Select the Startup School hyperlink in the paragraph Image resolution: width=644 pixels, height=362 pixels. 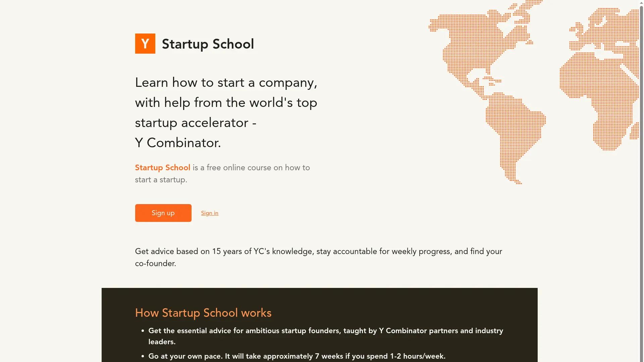pyautogui.click(x=162, y=168)
